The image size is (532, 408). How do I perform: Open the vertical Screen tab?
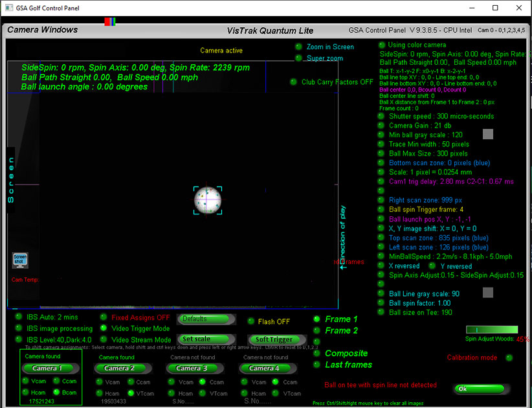tap(10, 180)
